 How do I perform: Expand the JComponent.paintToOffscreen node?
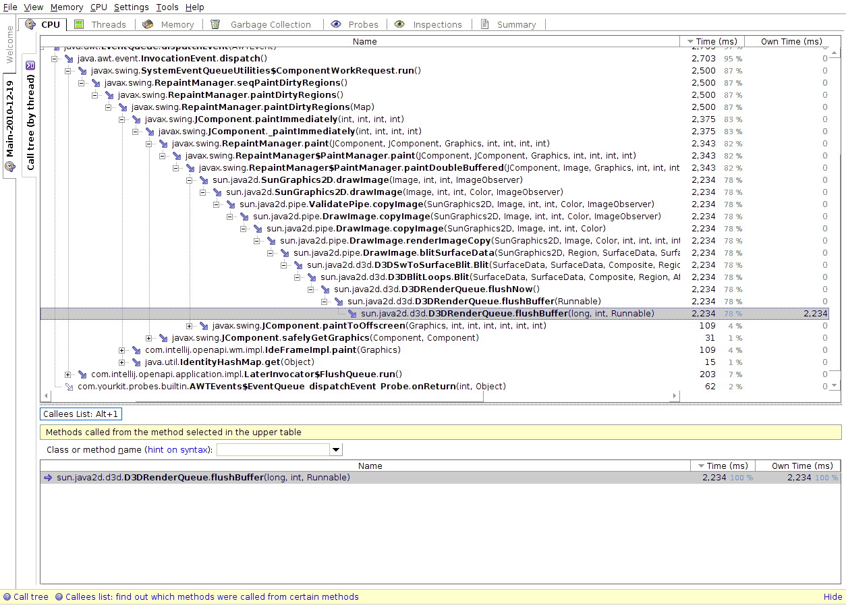(x=190, y=326)
